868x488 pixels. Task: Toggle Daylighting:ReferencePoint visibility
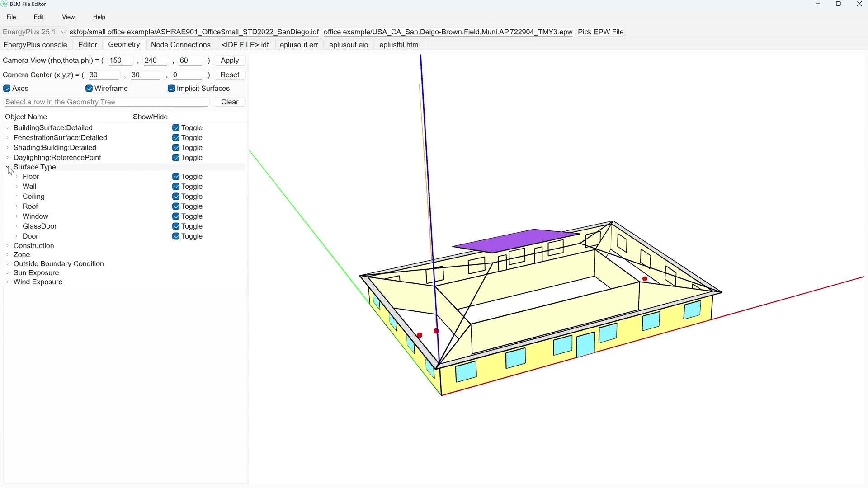[176, 158]
